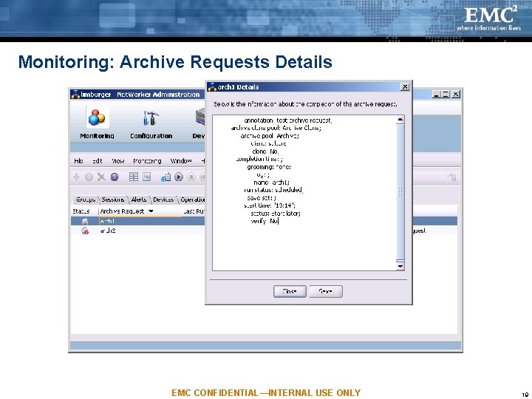
Task: Switch to the Alerts tab
Action: click(139, 199)
